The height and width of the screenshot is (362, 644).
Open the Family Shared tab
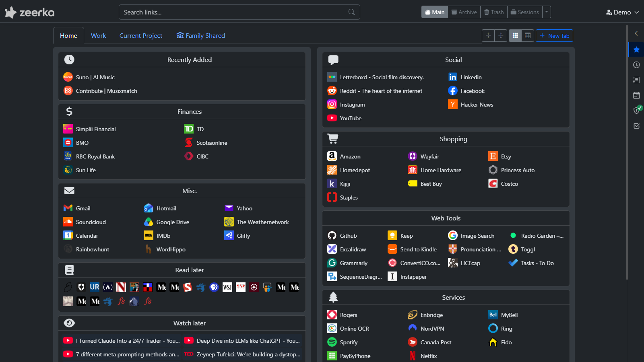(x=200, y=35)
